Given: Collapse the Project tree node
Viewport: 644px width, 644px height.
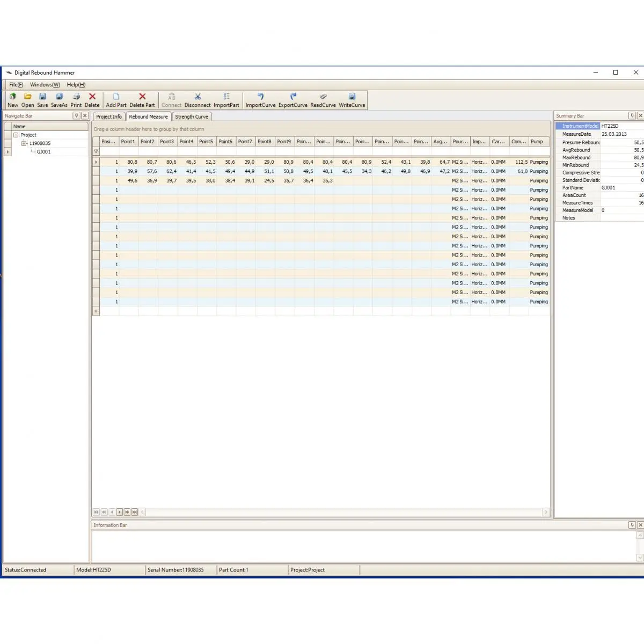Looking at the screenshot, I should click(16, 135).
